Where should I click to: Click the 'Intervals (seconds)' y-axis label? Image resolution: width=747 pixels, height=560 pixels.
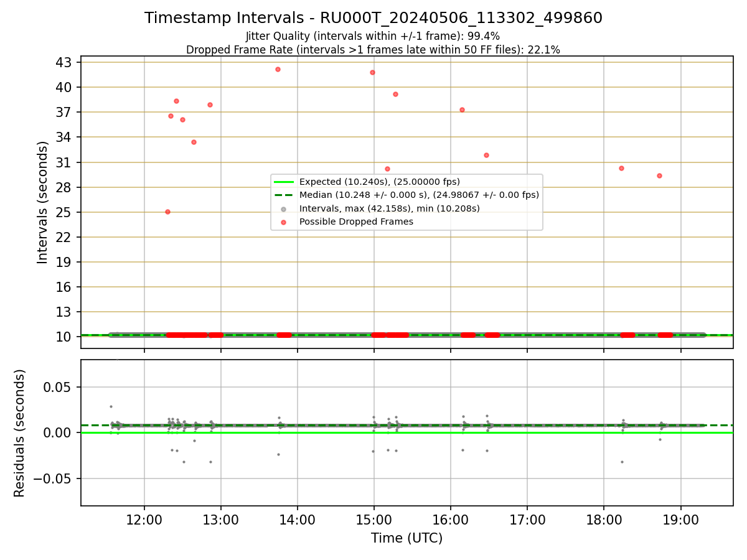pyautogui.click(x=42, y=202)
